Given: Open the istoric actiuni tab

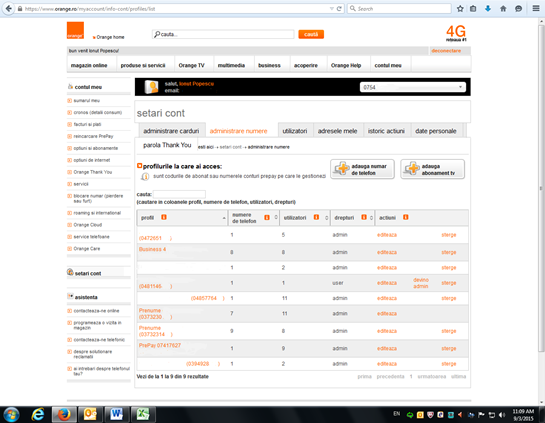Looking at the screenshot, I should click(x=386, y=131).
